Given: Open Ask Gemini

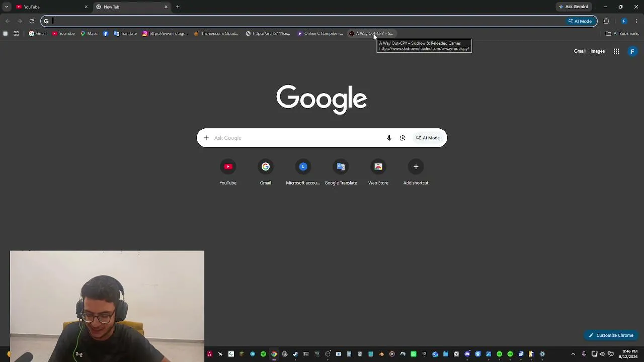Looking at the screenshot, I should pyautogui.click(x=573, y=7).
